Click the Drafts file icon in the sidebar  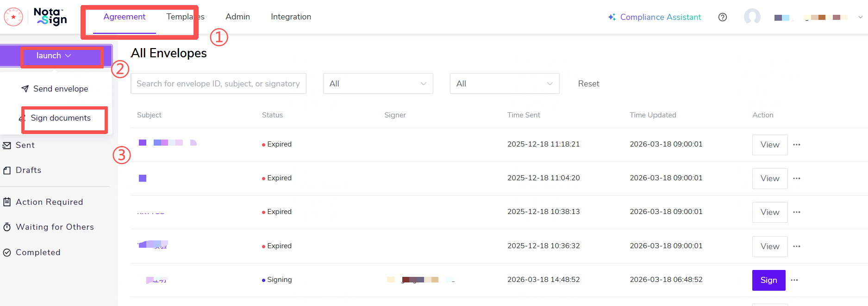click(7, 171)
